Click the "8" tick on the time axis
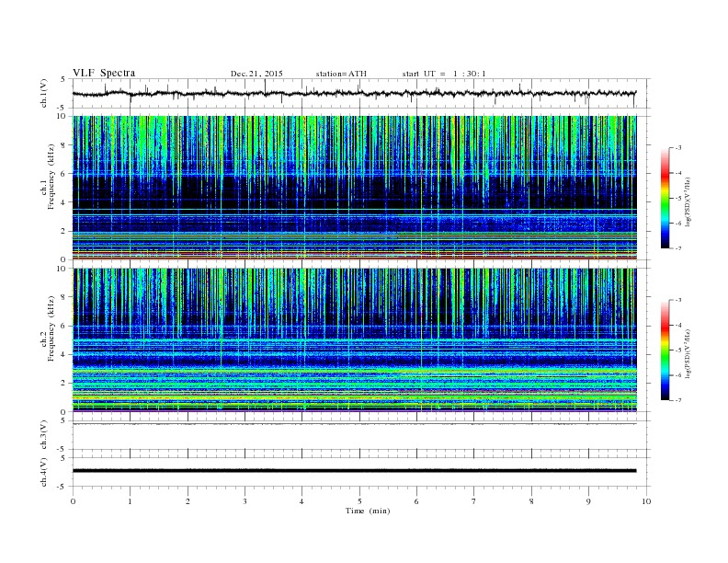 [x=531, y=501]
